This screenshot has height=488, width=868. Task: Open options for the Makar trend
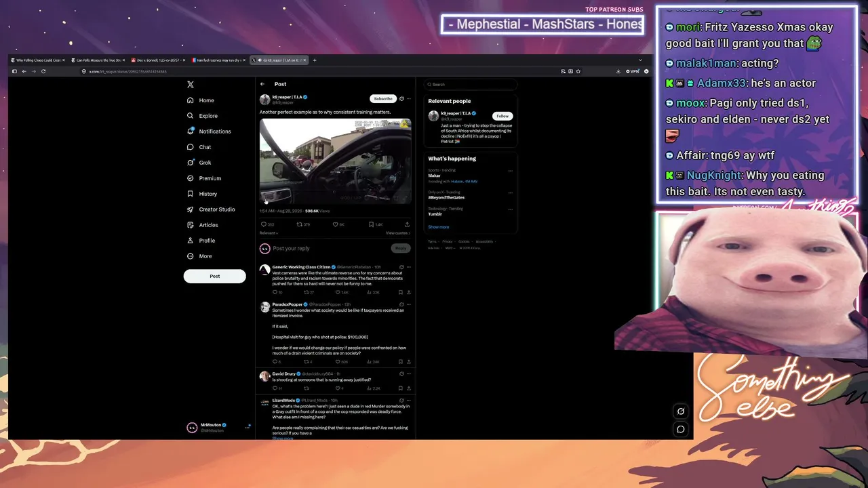(511, 171)
